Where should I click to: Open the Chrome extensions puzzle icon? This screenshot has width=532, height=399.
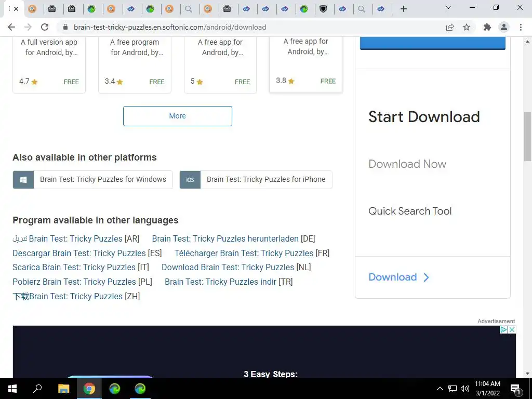487,27
